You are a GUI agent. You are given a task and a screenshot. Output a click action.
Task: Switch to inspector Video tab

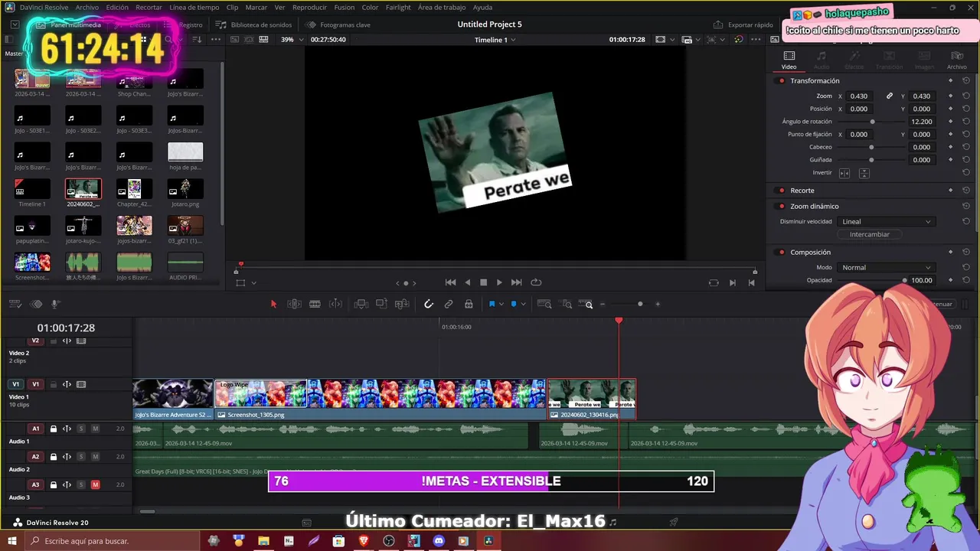point(789,60)
